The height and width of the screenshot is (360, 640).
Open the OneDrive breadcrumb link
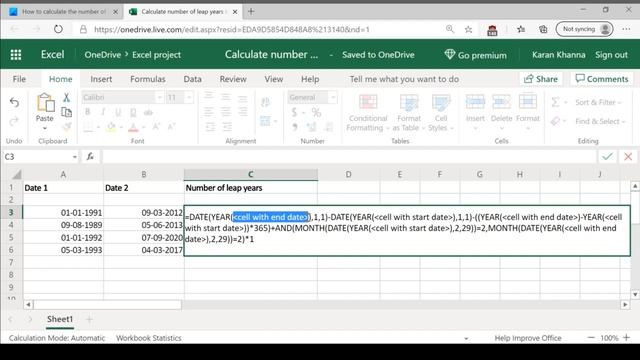click(x=102, y=55)
